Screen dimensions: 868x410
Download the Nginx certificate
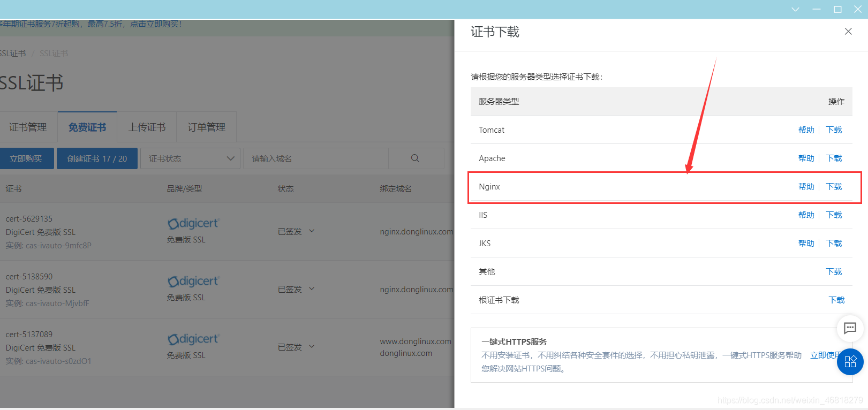pyautogui.click(x=834, y=187)
